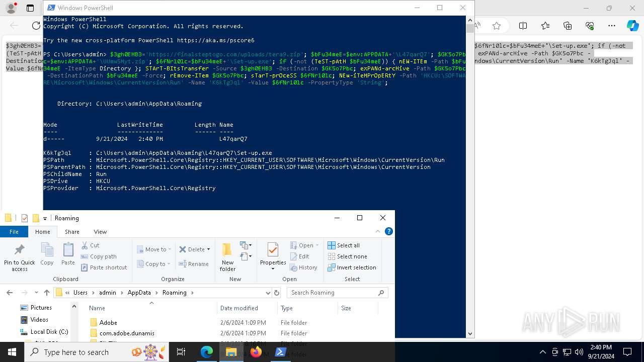Viewport: 644px width, 362px height.
Task: Select Cut in Clipboard group
Action: (x=90, y=245)
